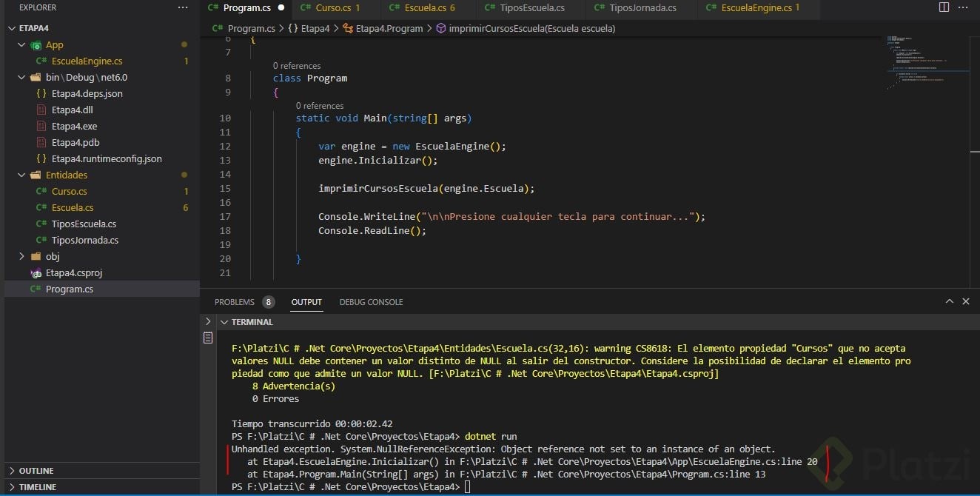The height and width of the screenshot is (496, 980).
Task: Click the problems count badge showing 8
Action: (268, 302)
